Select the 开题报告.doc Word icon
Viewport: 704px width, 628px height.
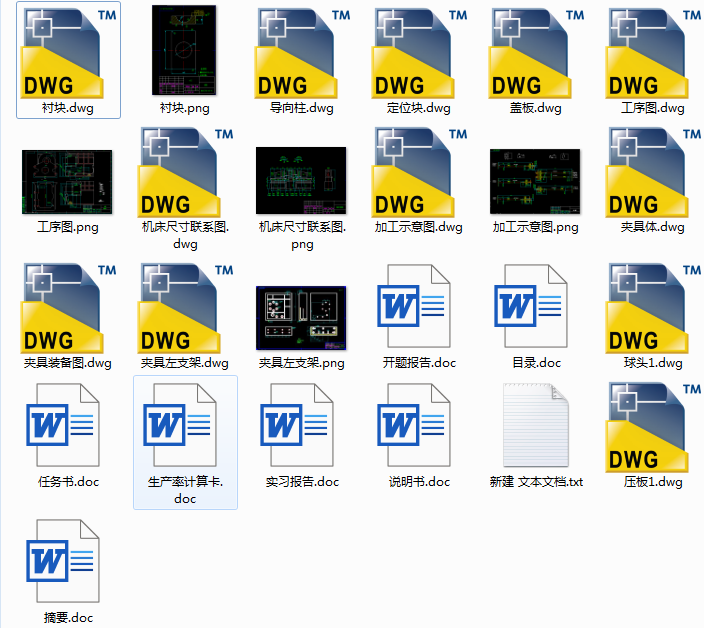pos(414,306)
